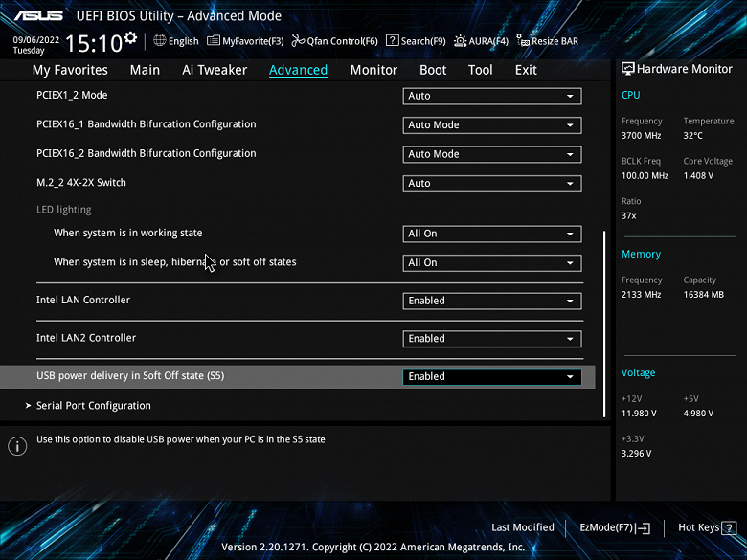Click PCIEX1_2 Mode label
This screenshot has height=560, width=747.
click(x=72, y=95)
